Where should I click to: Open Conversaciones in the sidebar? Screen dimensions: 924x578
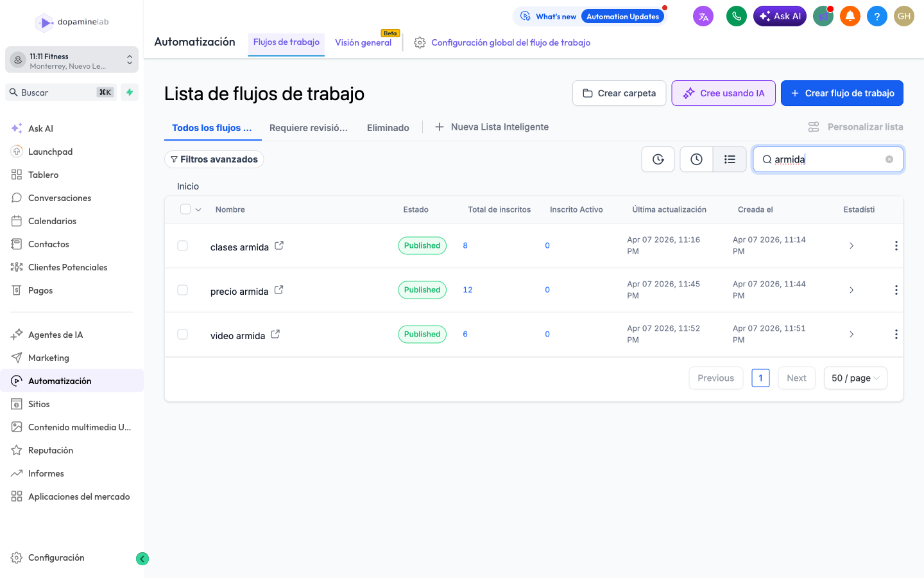click(x=72, y=198)
